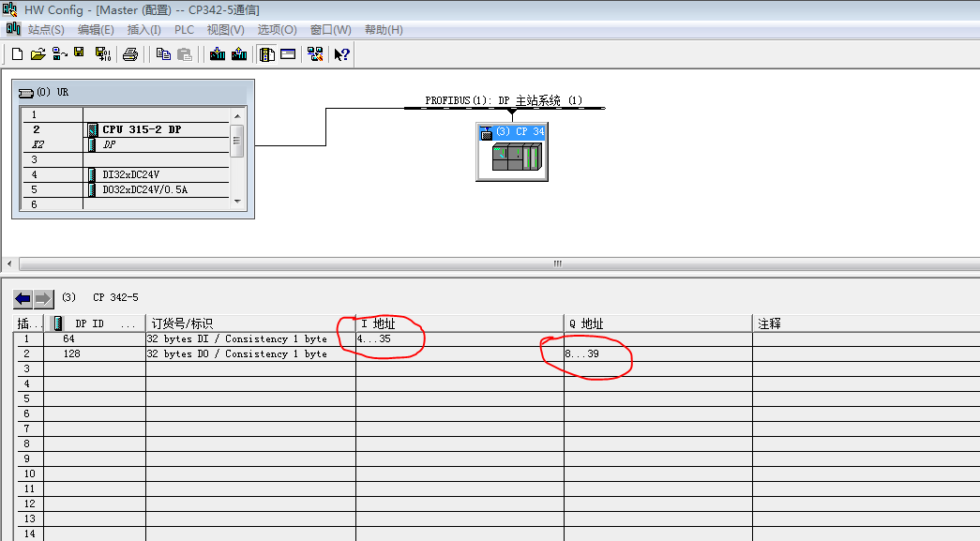The image size is (980, 541).
Task: Click the CPU 315-2 DP module icon
Action: [93, 129]
